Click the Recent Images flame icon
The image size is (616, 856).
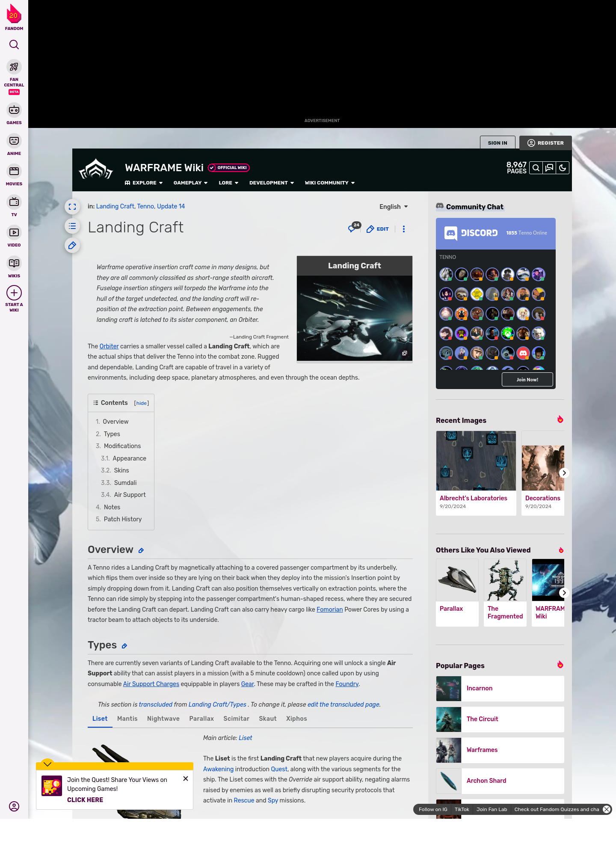560,419
